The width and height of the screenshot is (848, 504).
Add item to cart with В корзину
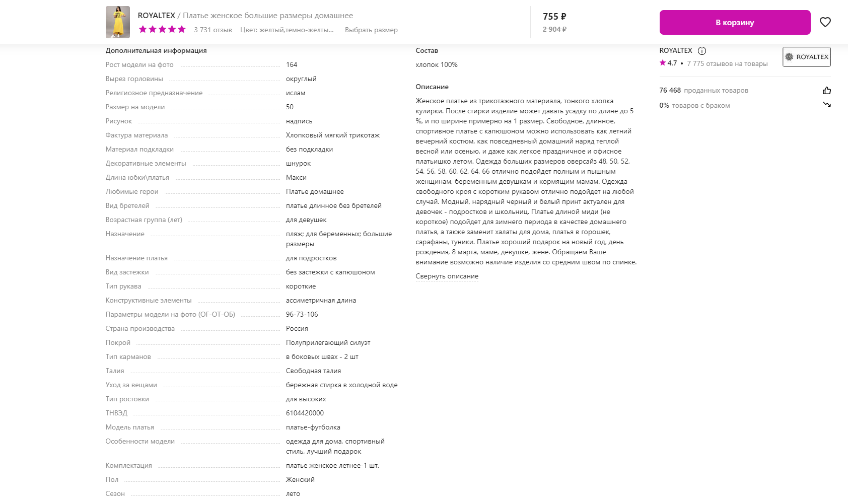(x=735, y=22)
